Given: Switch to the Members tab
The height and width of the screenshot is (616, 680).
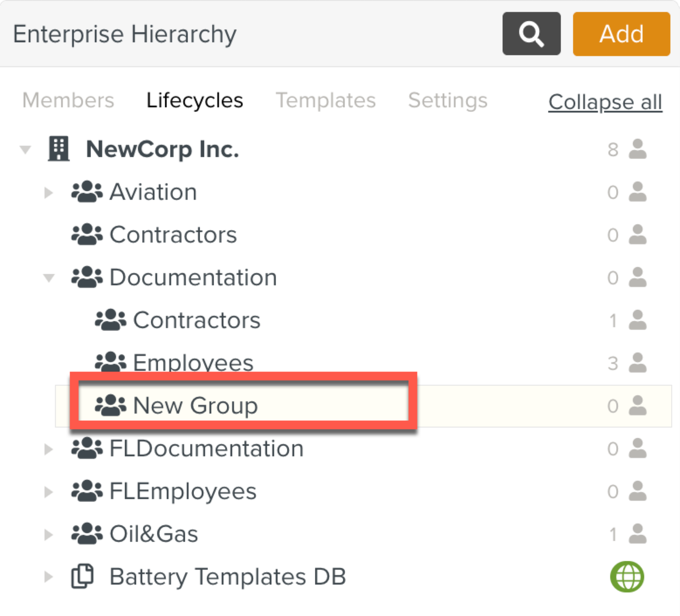Looking at the screenshot, I should click(x=68, y=100).
